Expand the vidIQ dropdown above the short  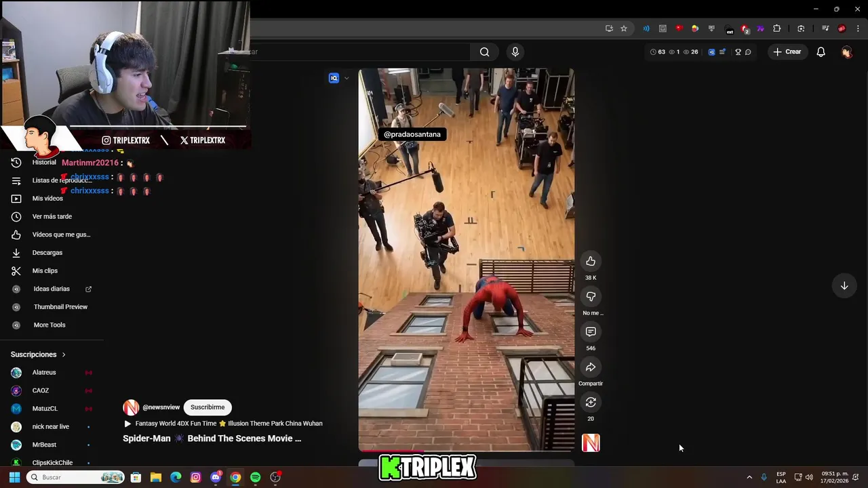point(347,78)
